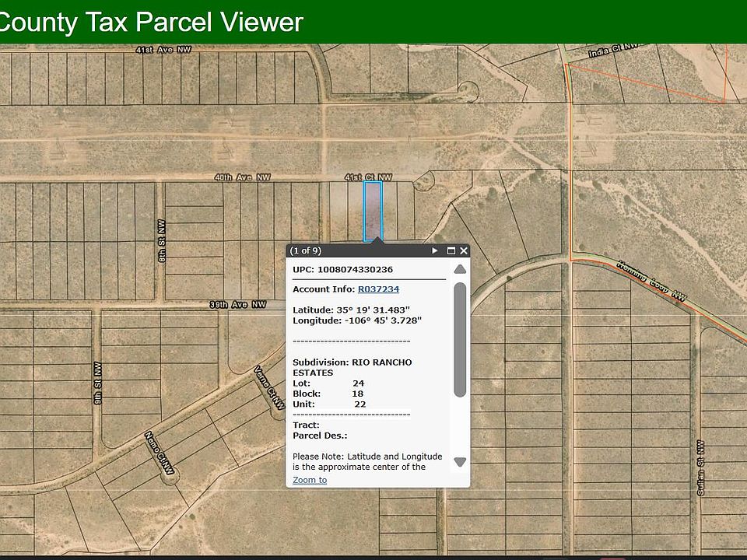Click popup scrollbar up arrow
The image size is (747, 560).
(x=460, y=270)
